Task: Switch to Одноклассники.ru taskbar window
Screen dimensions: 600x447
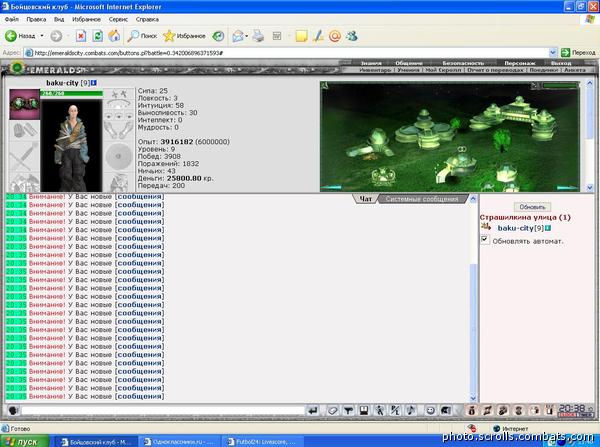Action: click(x=179, y=441)
